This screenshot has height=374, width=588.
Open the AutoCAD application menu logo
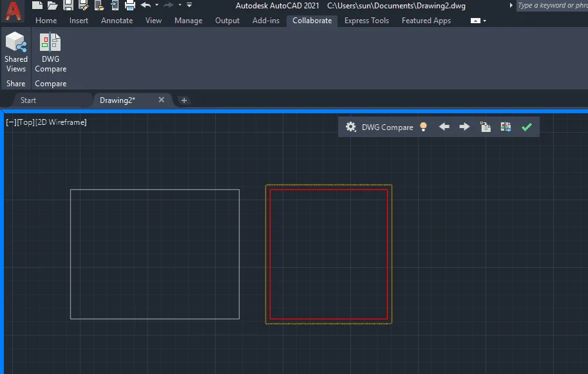point(14,11)
